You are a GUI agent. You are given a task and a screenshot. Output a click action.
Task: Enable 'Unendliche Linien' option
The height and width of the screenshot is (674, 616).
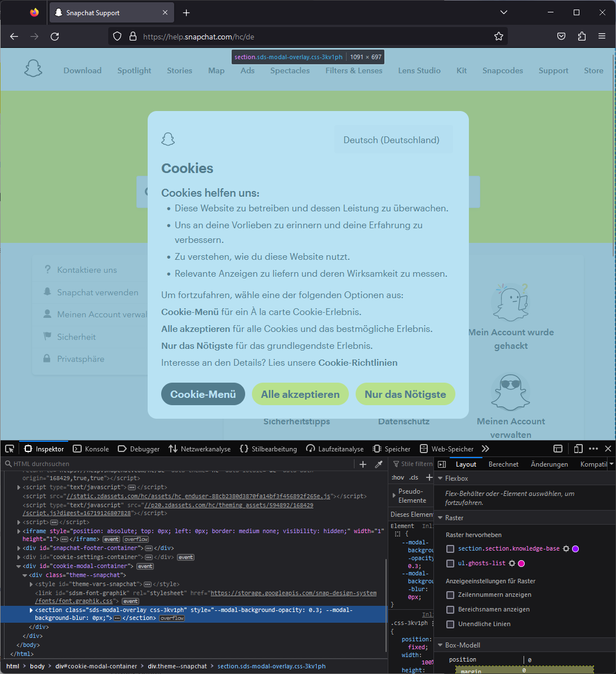[x=450, y=624]
